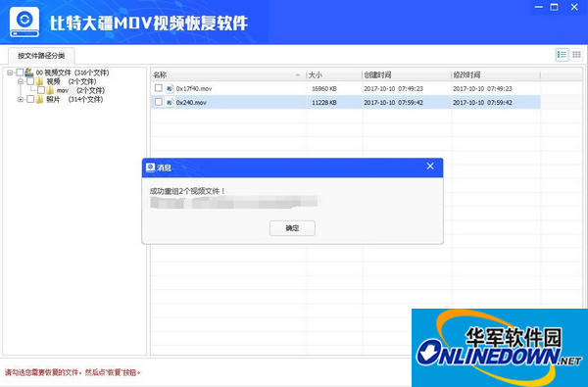The width and height of the screenshot is (588, 387).
Task: Switch to thumbnail grid view icon
Action: 577,55
